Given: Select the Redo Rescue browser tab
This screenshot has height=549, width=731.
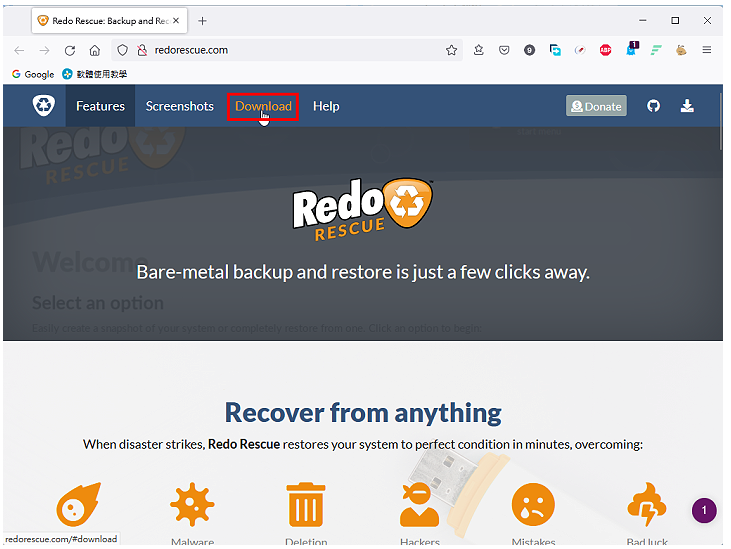Looking at the screenshot, I should tap(110, 21).
